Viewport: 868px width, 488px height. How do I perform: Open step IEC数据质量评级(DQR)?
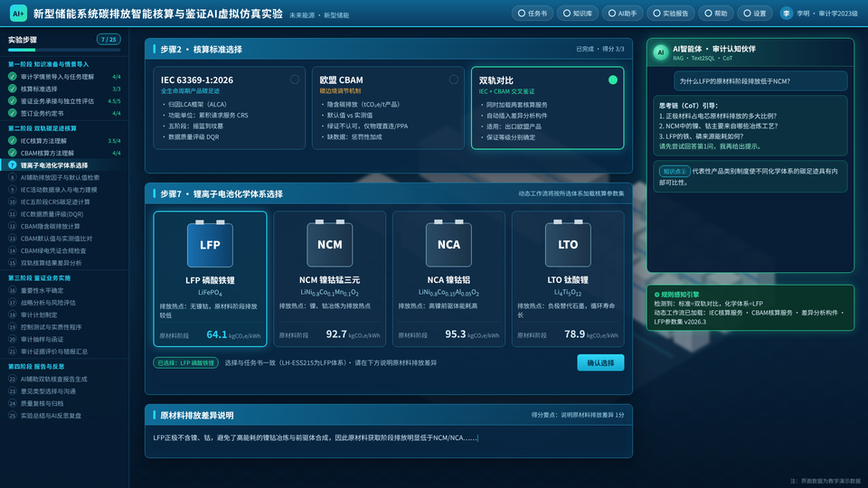coord(64,214)
